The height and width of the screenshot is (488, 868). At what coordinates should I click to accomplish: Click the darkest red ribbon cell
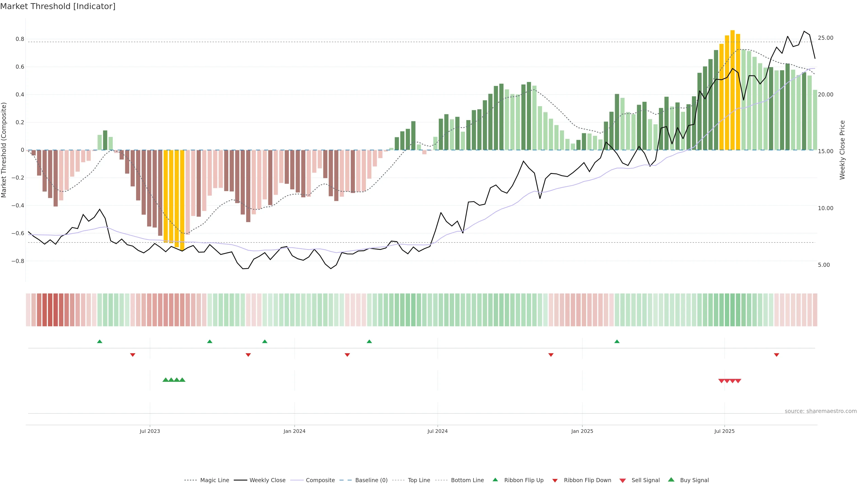pyautogui.click(x=50, y=310)
